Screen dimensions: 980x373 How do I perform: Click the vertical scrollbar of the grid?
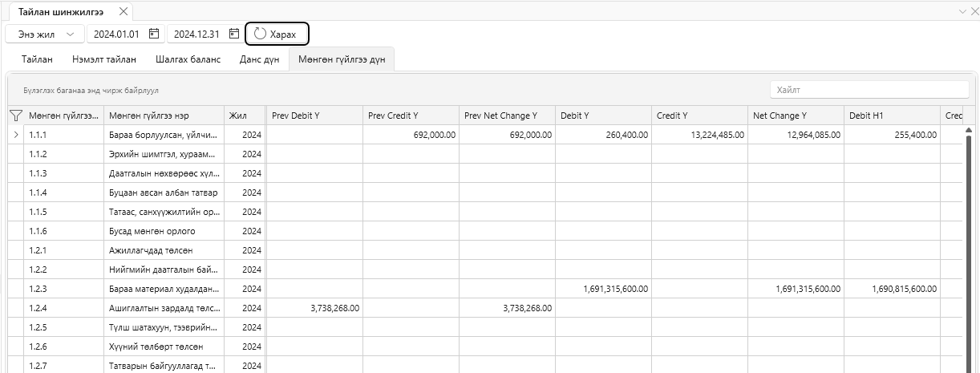click(968, 249)
